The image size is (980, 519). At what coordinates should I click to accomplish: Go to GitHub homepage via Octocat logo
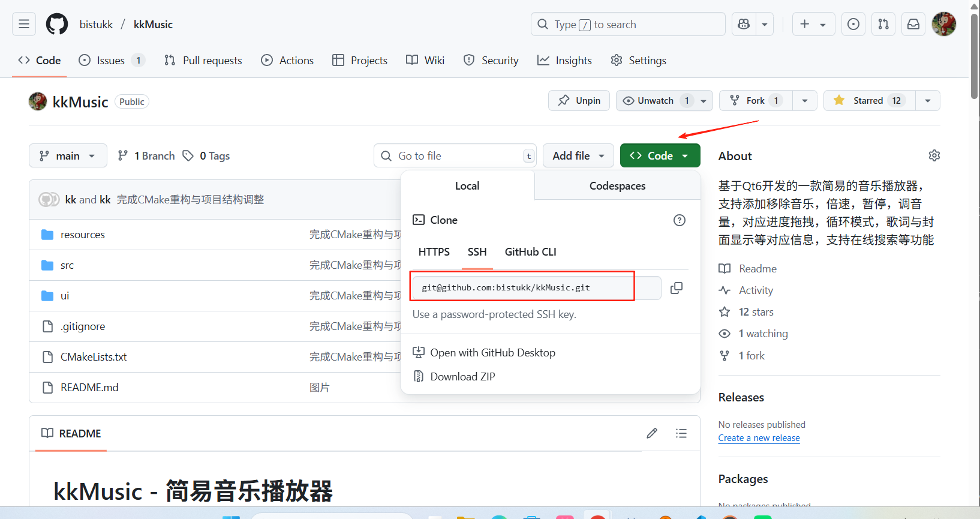[57, 24]
